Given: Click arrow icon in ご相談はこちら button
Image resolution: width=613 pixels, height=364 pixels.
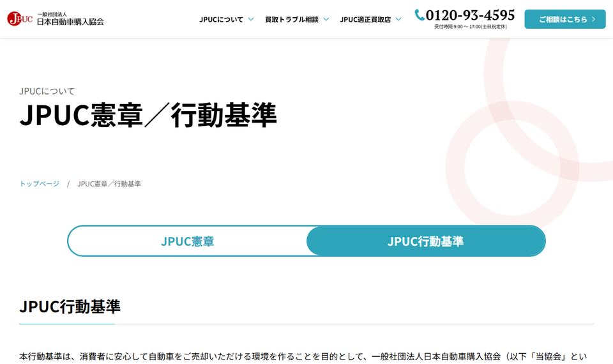Looking at the screenshot, I should pos(593,19).
